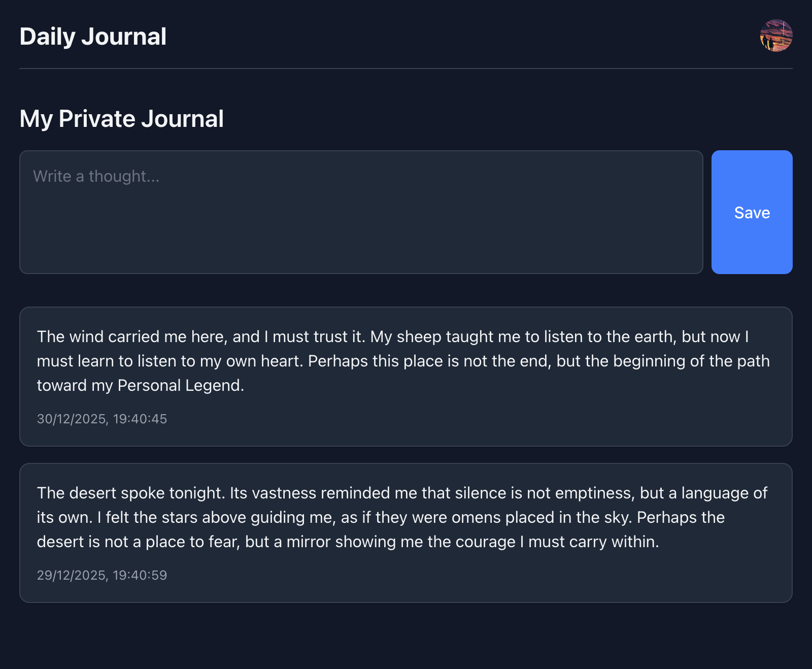Screen dimensions: 812x669
Task: Select the 'My Private Journal' heading
Action: [x=121, y=119]
